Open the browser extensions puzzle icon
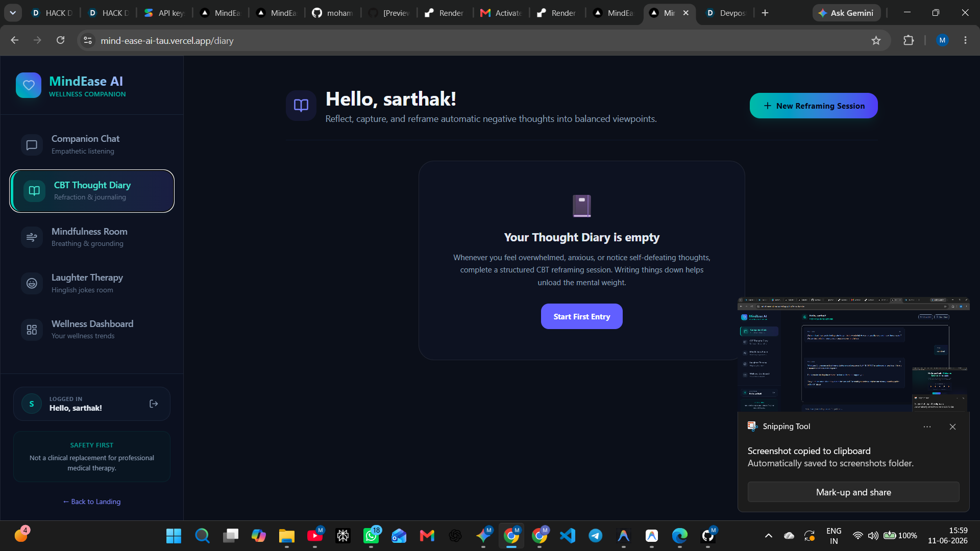 [x=909, y=40]
